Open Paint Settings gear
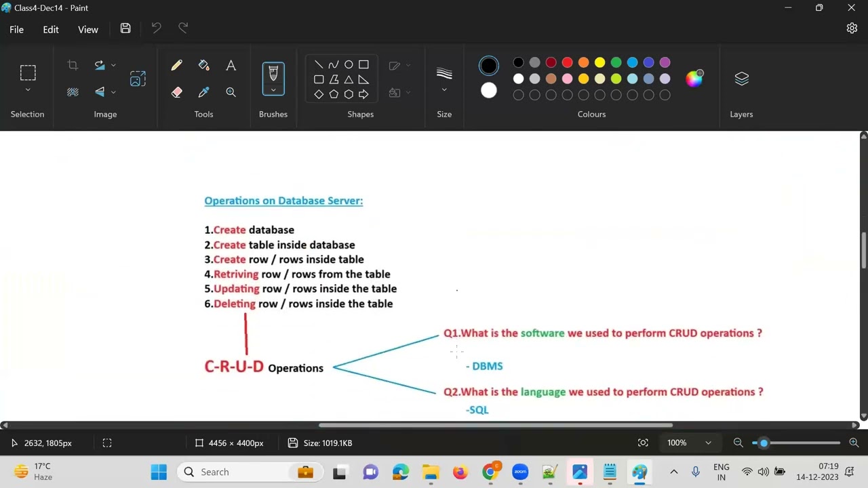Image resolution: width=868 pixels, height=488 pixels. (852, 28)
